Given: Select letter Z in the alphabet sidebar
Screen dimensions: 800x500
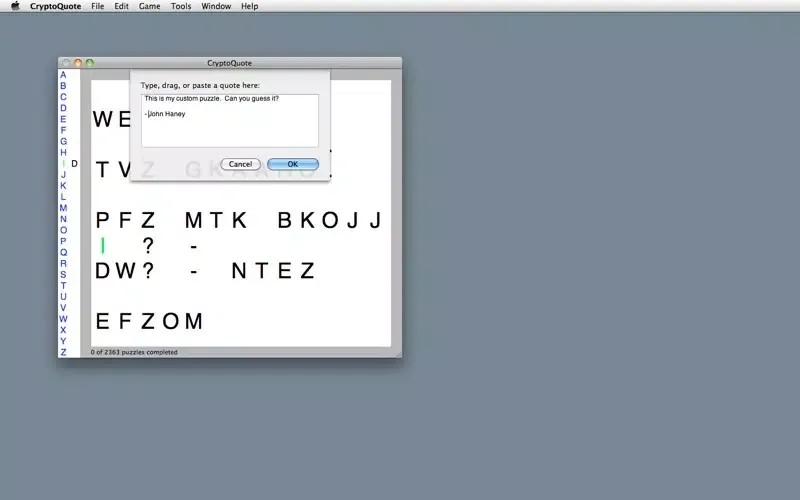Looking at the screenshot, I should pyautogui.click(x=63, y=352).
